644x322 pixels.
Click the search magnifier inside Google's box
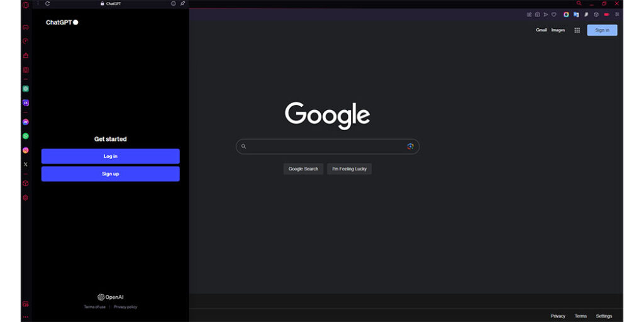[x=243, y=147]
